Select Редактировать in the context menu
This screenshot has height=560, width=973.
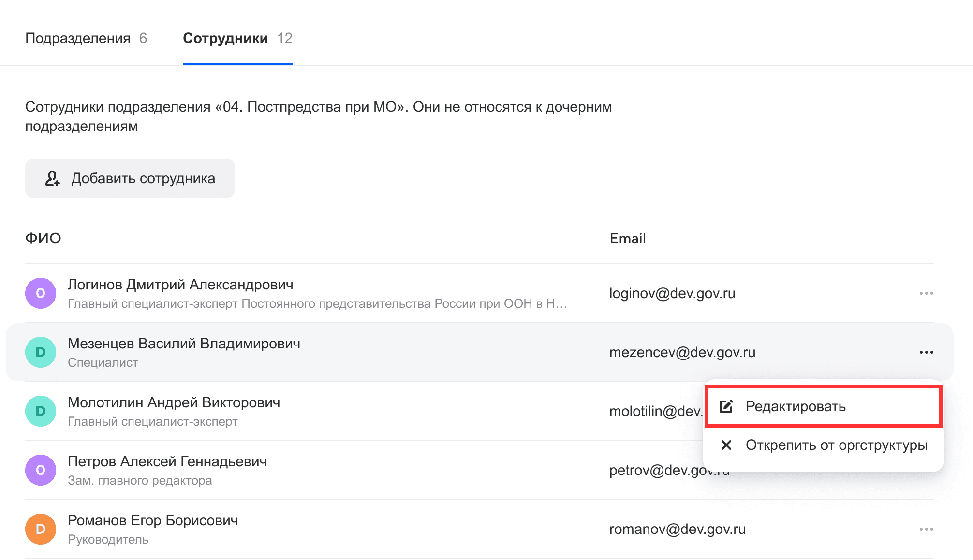(824, 406)
